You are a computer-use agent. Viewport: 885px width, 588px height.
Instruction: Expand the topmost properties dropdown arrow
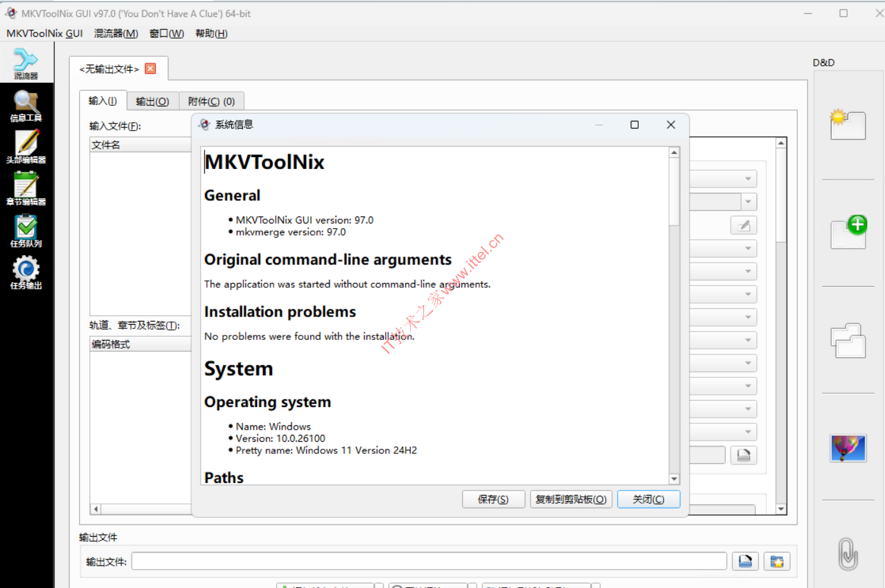click(748, 179)
